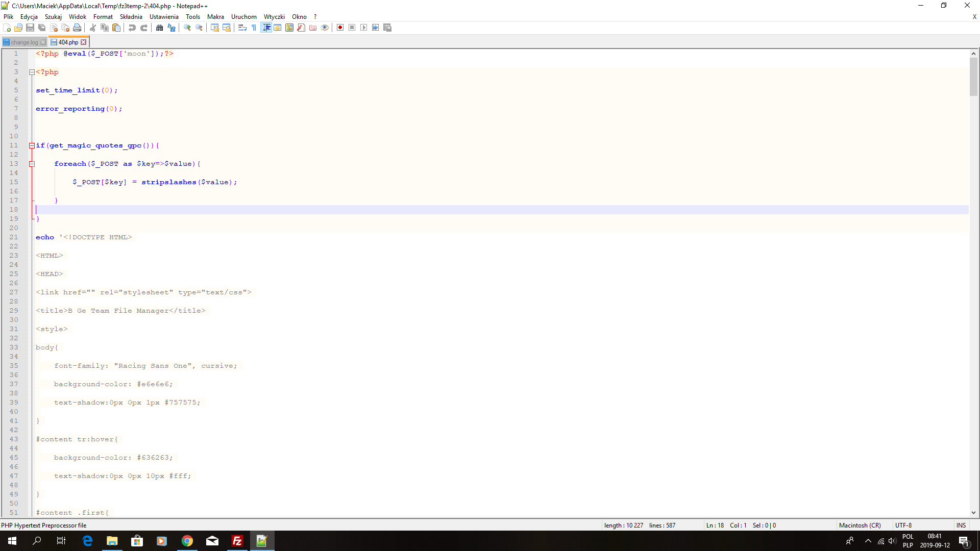This screenshot has width=980, height=551.
Task: Collapse the foreach fold marker at line 13
Action: [32, 164]
